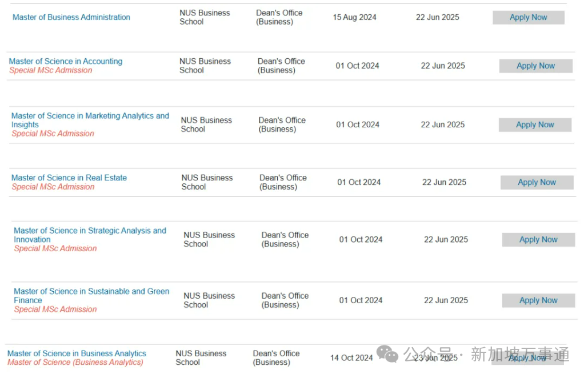Click NUS Business School in Accounting row
This screenshot has height=378, width=588.
click(x=205, y=66)
